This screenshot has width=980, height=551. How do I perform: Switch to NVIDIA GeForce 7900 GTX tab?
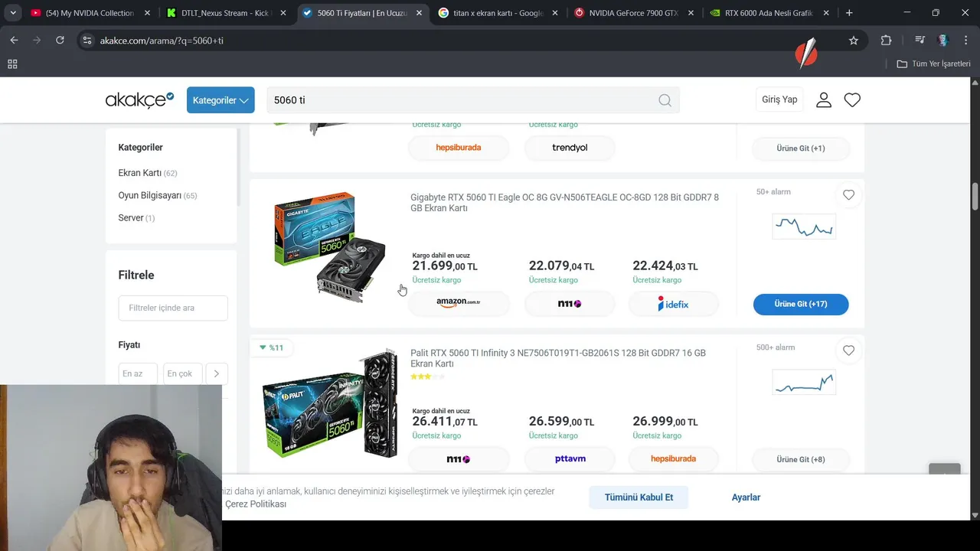(x=634, y=13)
